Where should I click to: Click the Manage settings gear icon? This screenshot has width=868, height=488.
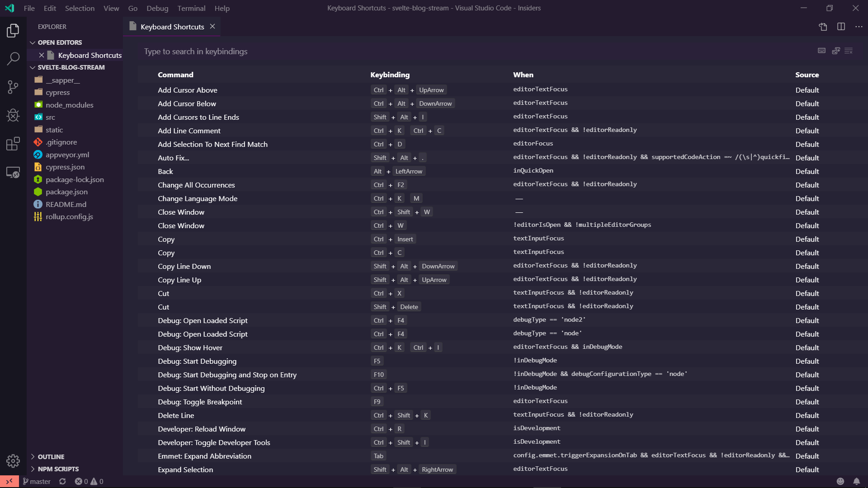[13, 460]
